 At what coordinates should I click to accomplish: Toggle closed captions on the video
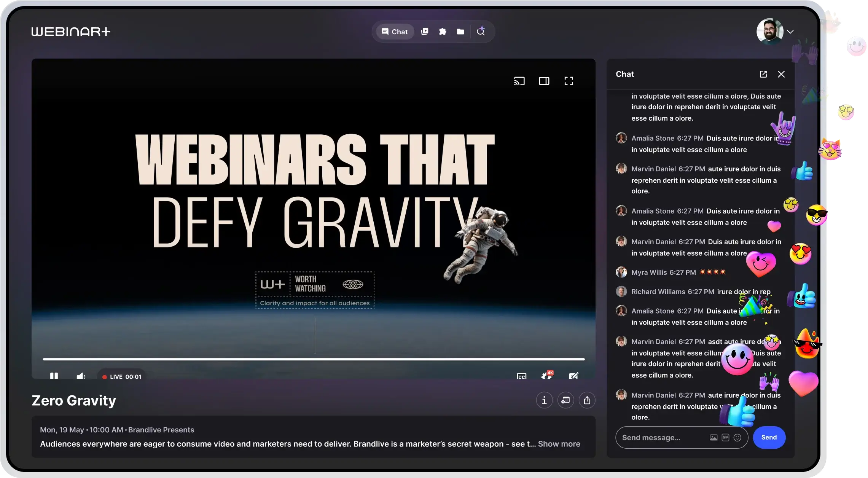522,376
